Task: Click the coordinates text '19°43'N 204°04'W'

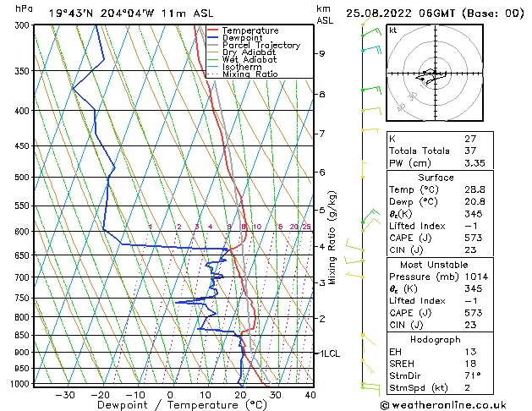Action: point(101,14)
